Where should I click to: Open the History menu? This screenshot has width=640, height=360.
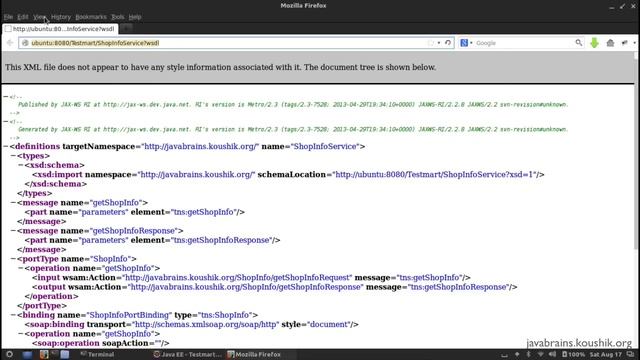(x=61, y=17)
